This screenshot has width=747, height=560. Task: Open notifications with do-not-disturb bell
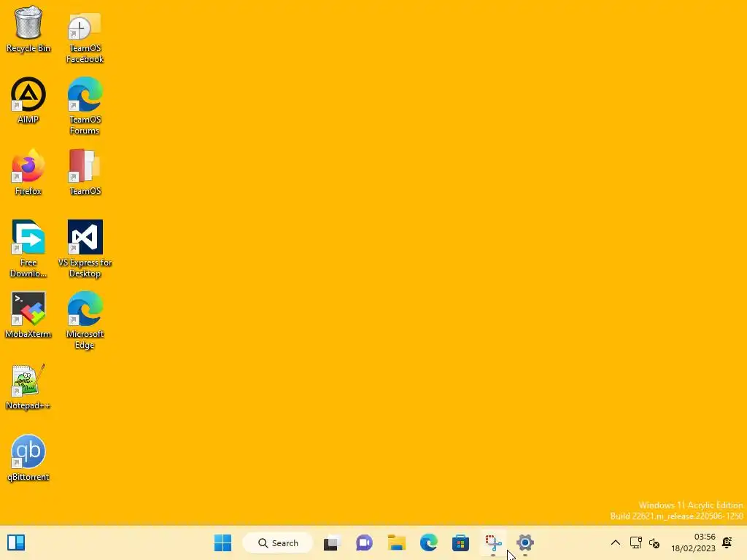coord(727,542)
